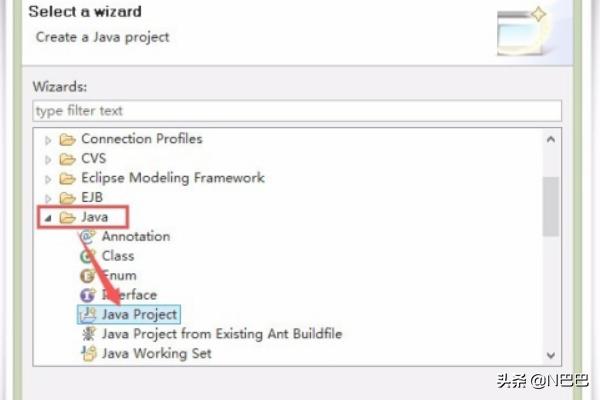Select the Eclipse Modeling Framework label
The width and height of the screenshot is (600, 400).
coord(173,178)
